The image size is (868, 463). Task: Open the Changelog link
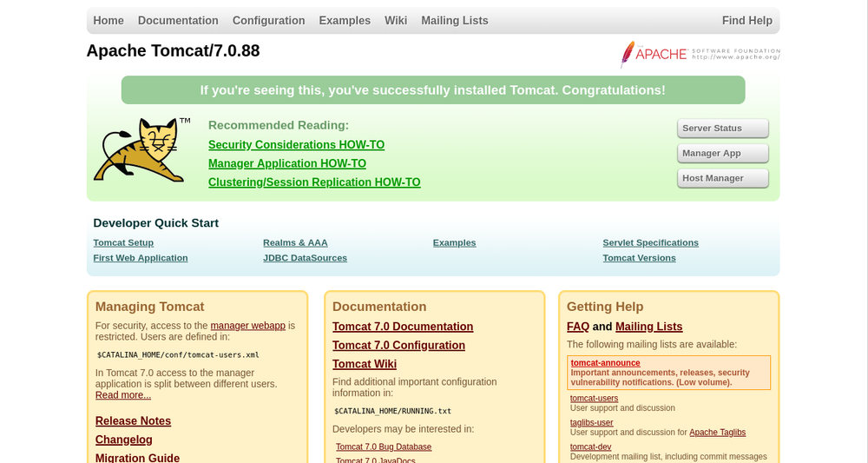point(123,440)
